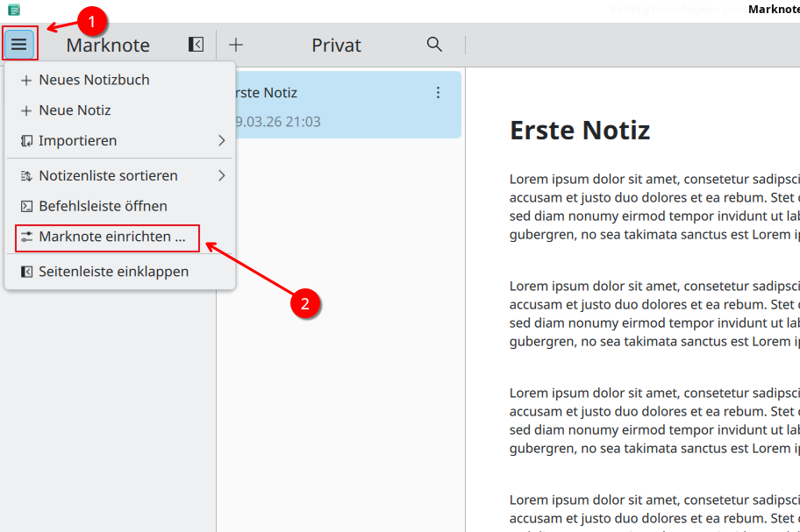Click the Privat notebook title
Image resolution: width=800 pixels, height=532 pixels.
click(336, 46)
